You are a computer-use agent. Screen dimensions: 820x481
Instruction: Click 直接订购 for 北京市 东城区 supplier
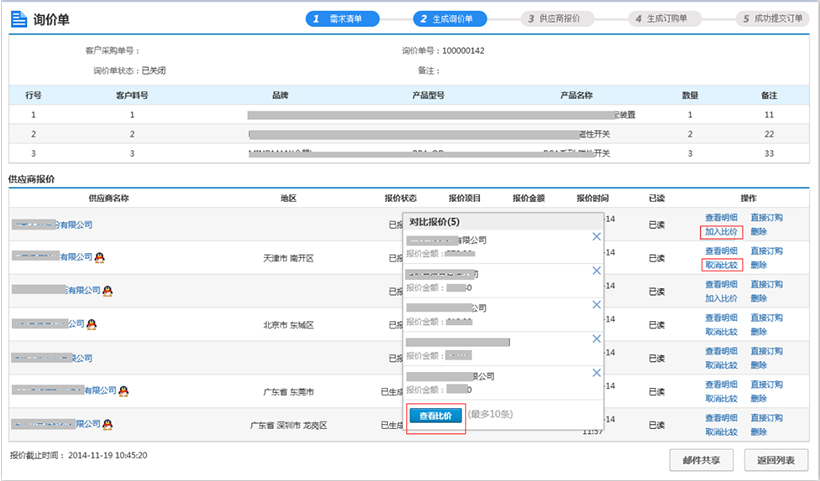pyautogui.click(x=767, y=318)
